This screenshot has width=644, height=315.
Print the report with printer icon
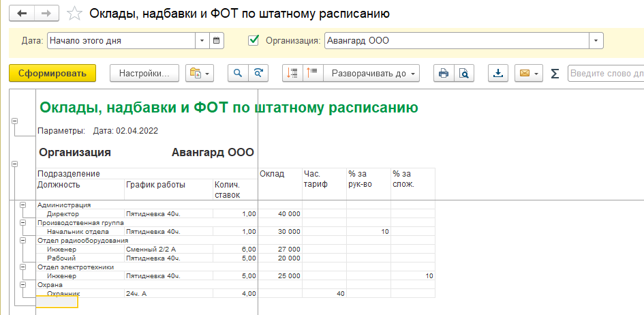click(444, 73)
